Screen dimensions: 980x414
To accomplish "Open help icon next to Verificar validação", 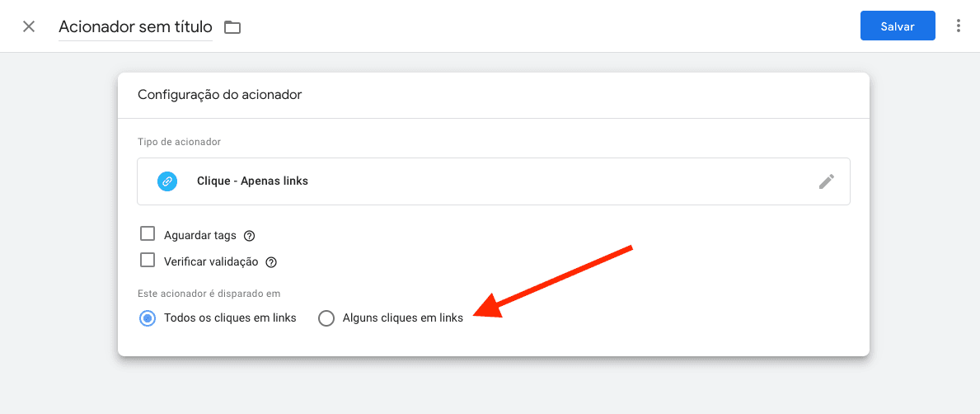I will (271, 262).
